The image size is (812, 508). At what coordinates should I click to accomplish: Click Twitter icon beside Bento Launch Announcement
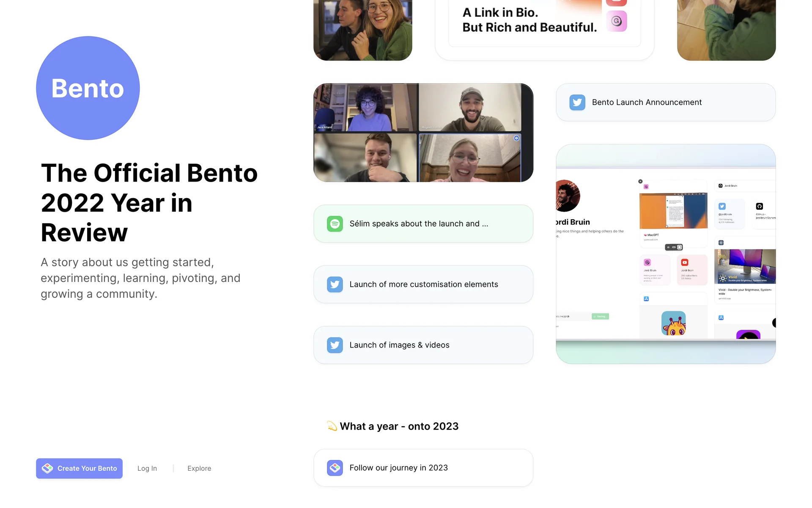tap(577, 102)
